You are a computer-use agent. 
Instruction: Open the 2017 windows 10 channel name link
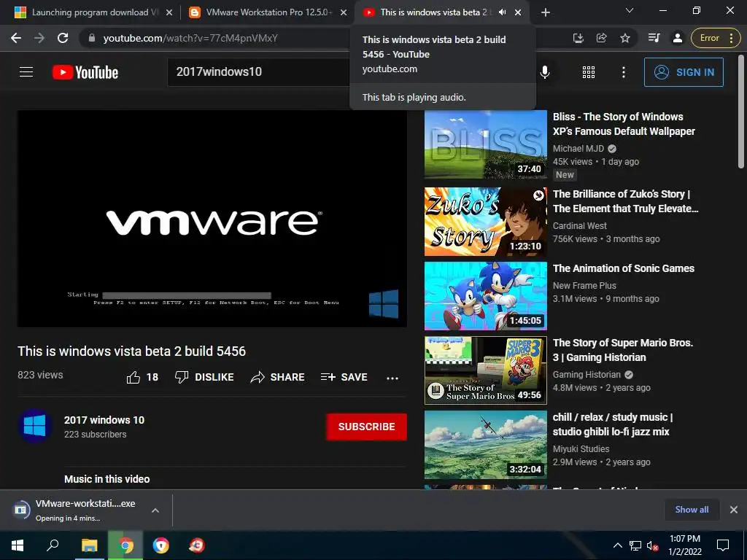(x=104, y=420)
